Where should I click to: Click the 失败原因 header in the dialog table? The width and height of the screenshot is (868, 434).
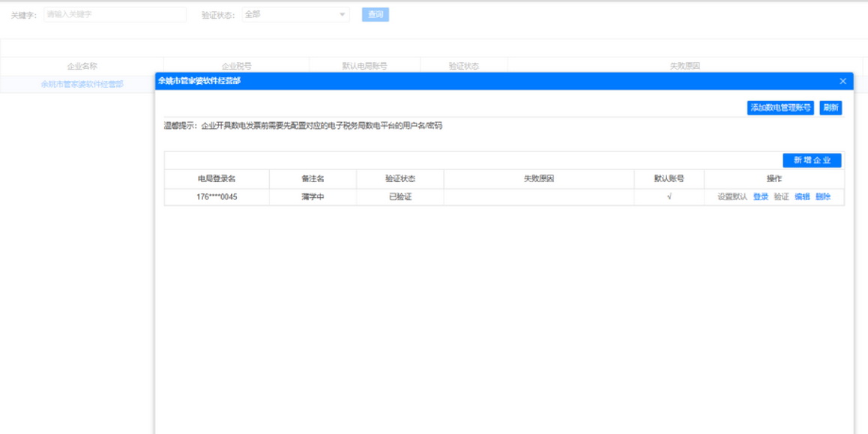click(538, 179)
